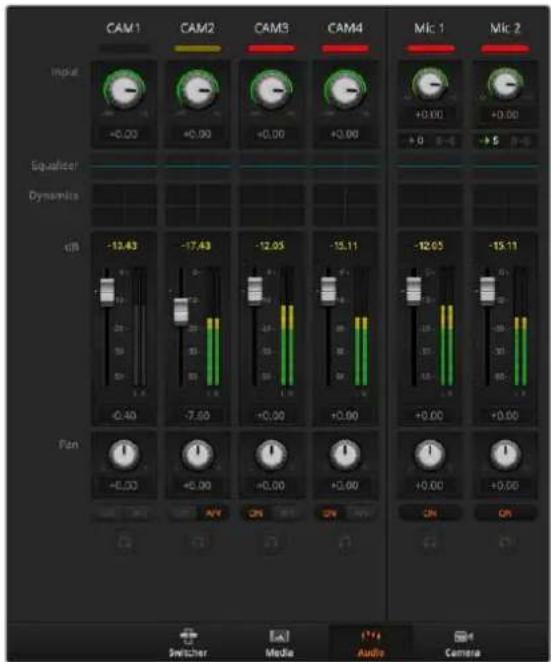Solo CAM3 with its headphone icon
This screenshot has width=551, height=662.
coord(271,542)
